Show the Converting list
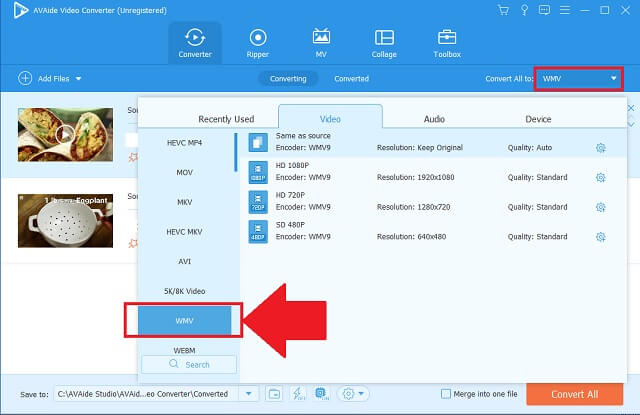 pos(288,78)
